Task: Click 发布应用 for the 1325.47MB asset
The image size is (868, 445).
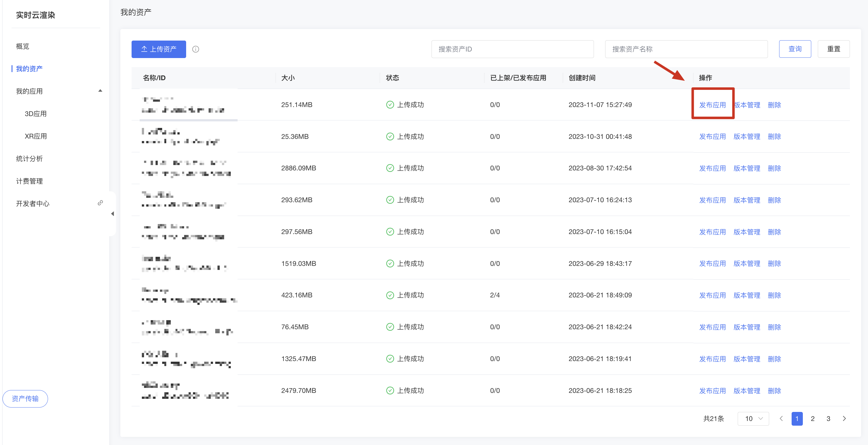Action: coord(712,359)
